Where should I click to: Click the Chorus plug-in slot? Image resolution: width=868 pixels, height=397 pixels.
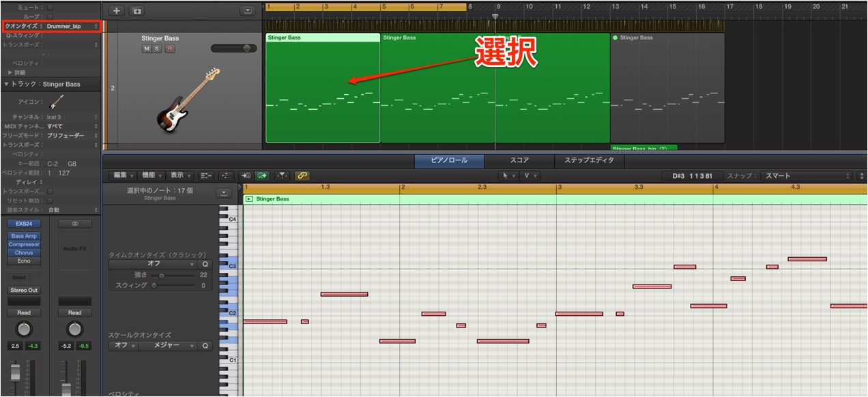pyautogui.click(x=24, y=252)
